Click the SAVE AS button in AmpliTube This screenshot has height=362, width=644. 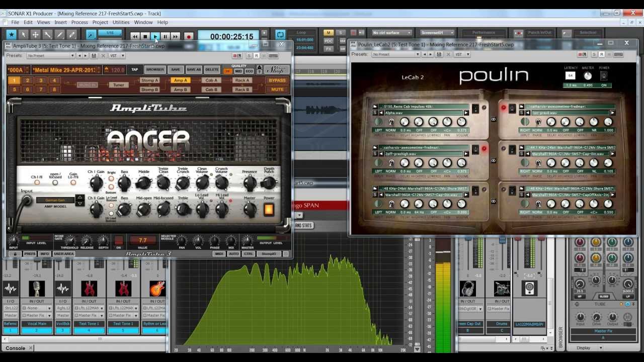[x=194, y=70]
